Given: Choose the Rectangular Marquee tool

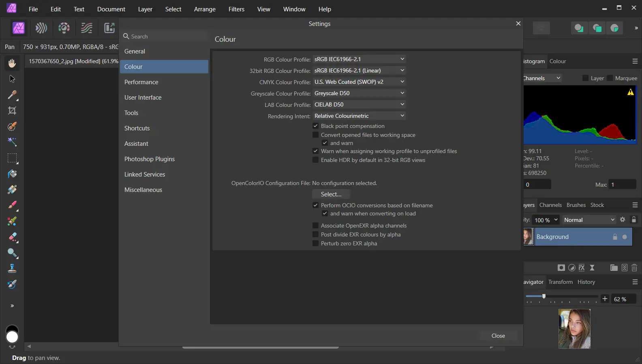Looking at the screenshot, I should pyautogui.click(x=12, y=158).
